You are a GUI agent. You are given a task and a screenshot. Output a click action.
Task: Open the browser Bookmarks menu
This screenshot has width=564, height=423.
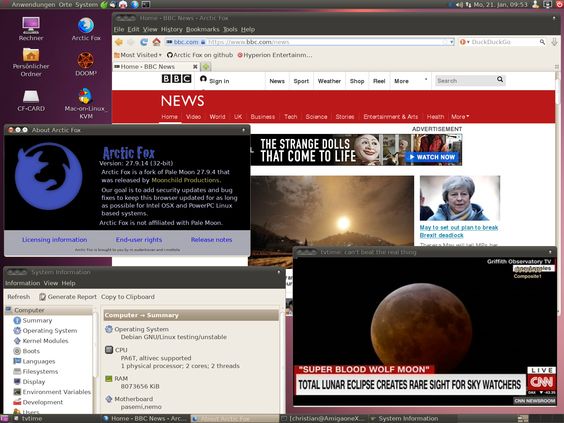[x=203, y=29]
